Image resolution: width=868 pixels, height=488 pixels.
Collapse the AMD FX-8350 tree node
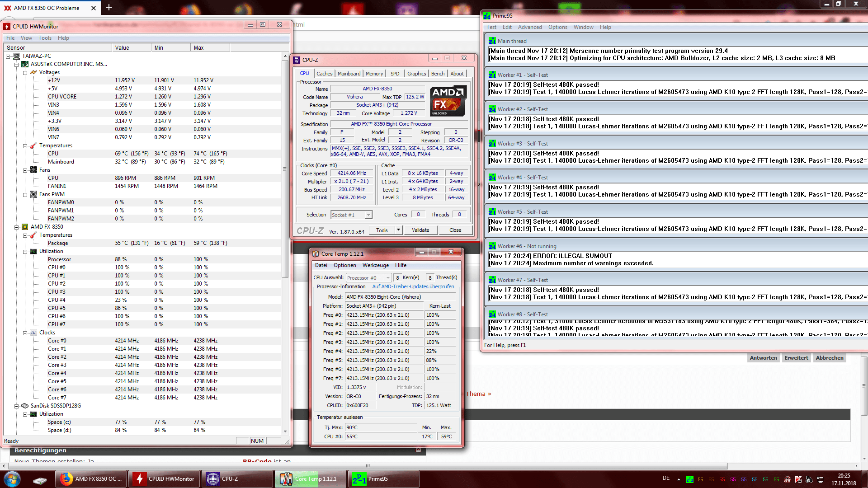(17, 227)
